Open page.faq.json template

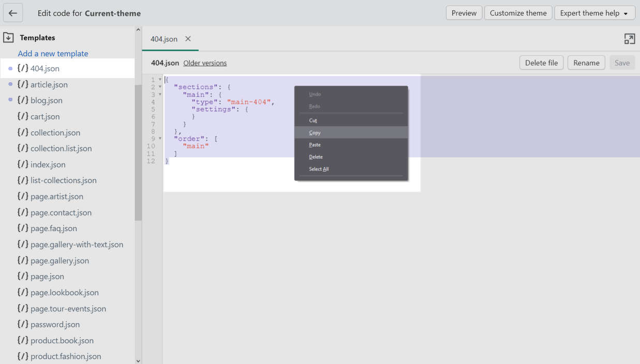point(54,228)
